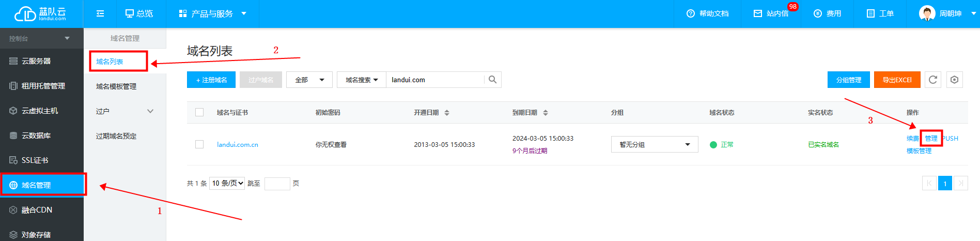Click the 管理 link for landui.com.cn
Screen dimensions: 980x241
tap(931, 138)
